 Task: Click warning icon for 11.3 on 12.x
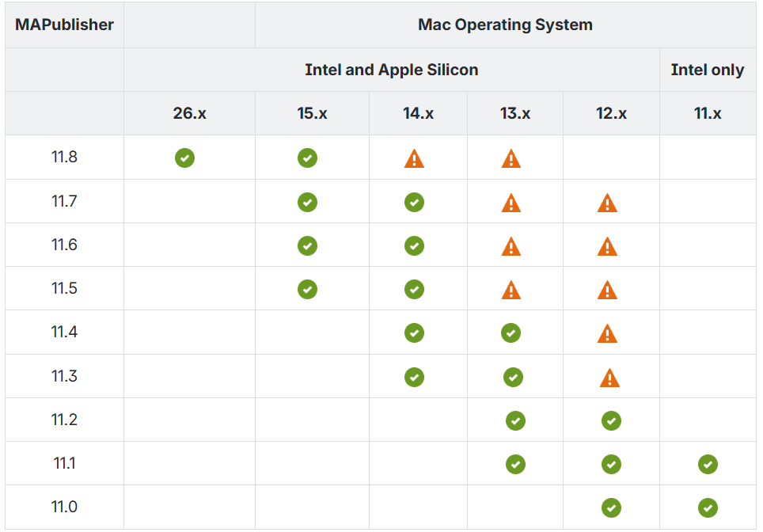(x=609, y=378)
